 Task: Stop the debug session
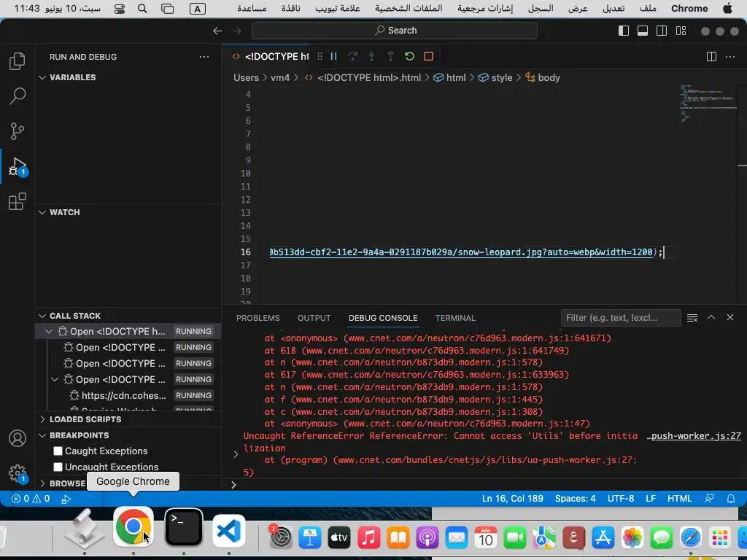(x=428, y=56)
